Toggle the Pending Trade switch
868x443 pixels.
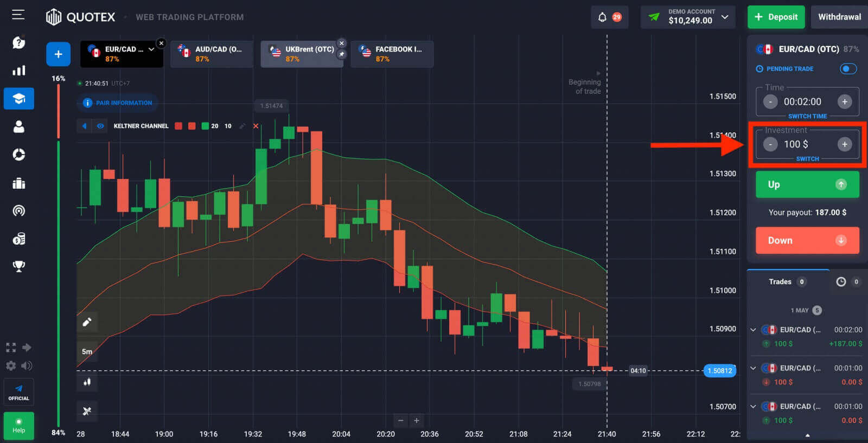click(848, 69)
